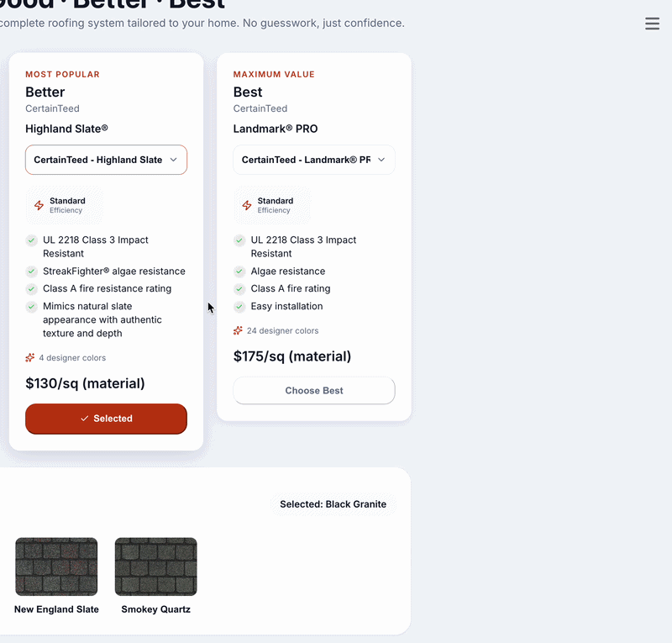Click the Highland Slate® product name
Viewport: 672px width, 643px height.
[67, 129]
